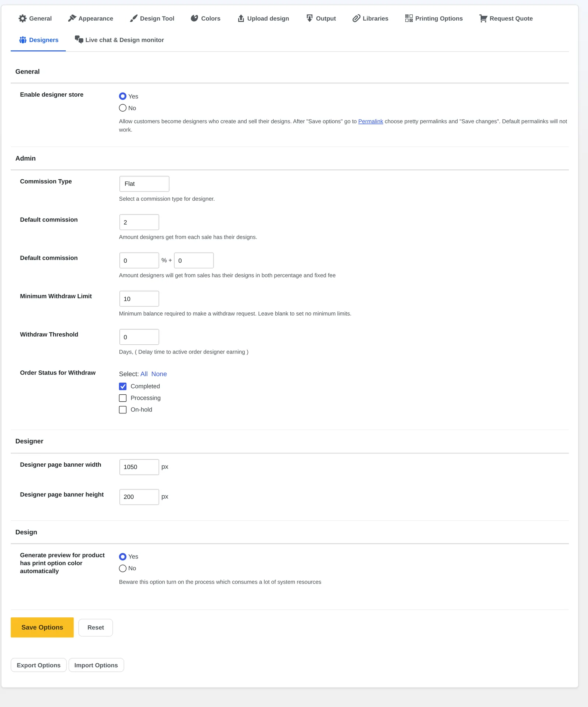Click the Printing Options grid icon
The width and height of the screenshot is (588, 707).
pyautogui.click(x=409, y=18)
